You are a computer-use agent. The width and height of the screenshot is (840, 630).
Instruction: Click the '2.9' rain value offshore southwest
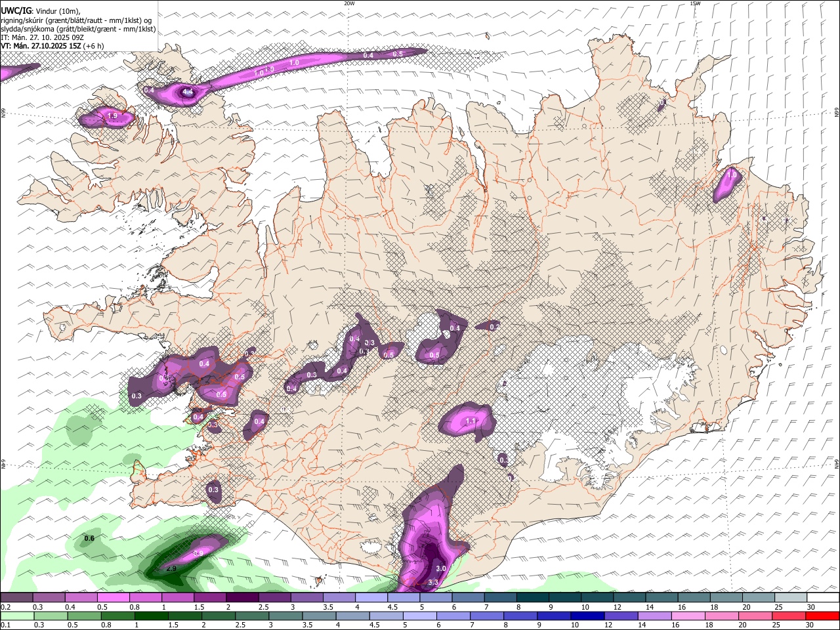171,568
